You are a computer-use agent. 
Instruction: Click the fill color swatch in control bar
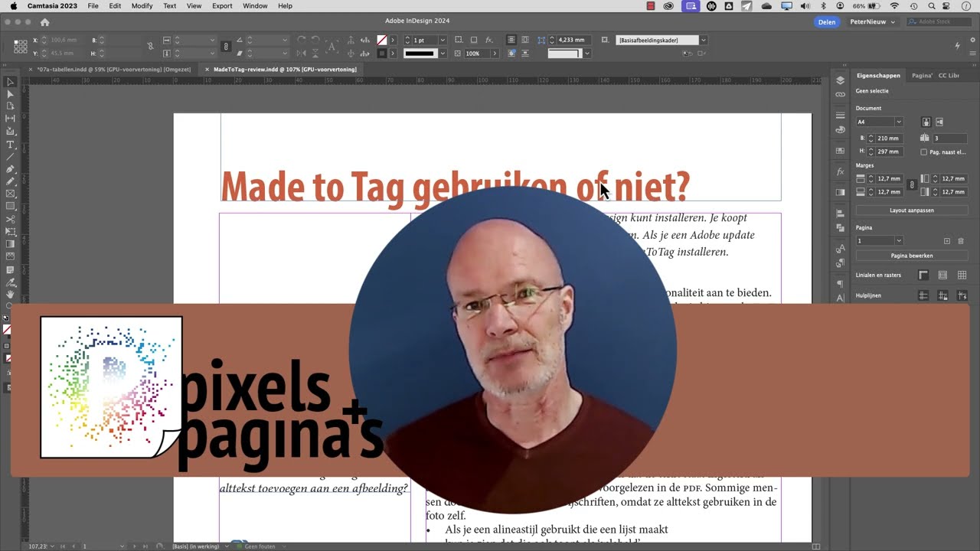coord(382,40)
